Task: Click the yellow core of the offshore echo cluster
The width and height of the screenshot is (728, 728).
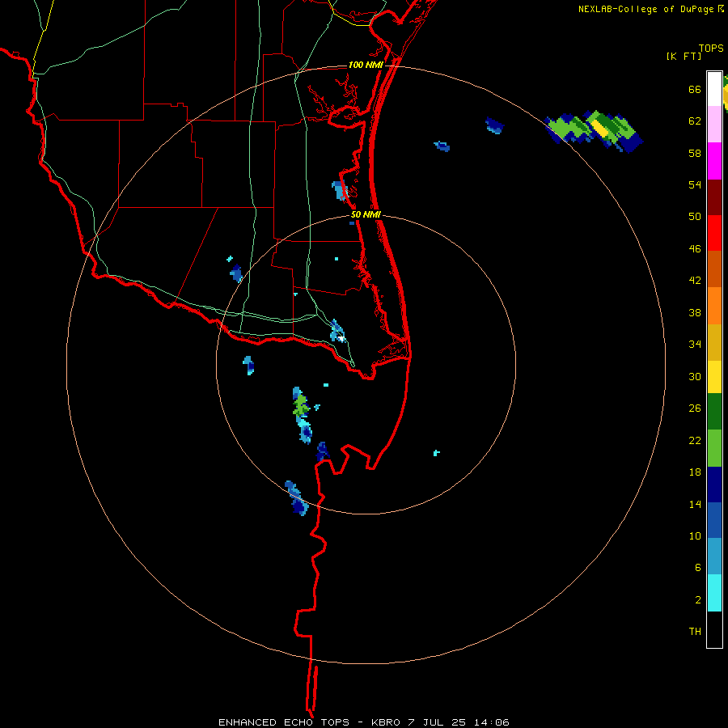Action: pyautogui.click(x=599, y=128)
